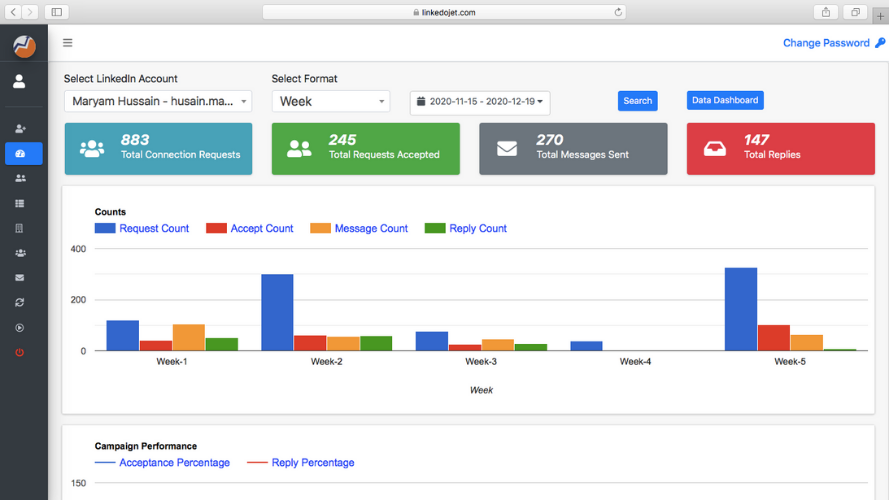The width and height of the screenshot is (890, 500).
Task: Click the 147 Total Replies text
Action: 773,147
